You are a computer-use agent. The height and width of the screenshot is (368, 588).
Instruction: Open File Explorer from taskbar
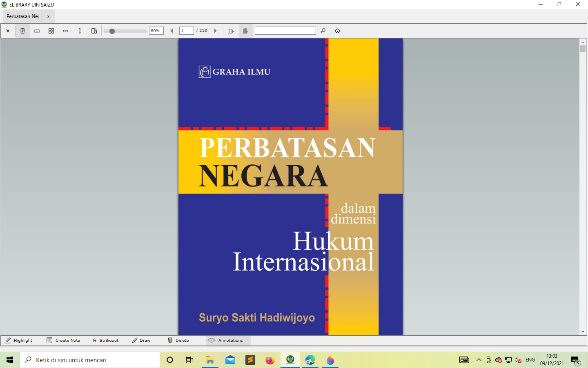coord(210,360)
